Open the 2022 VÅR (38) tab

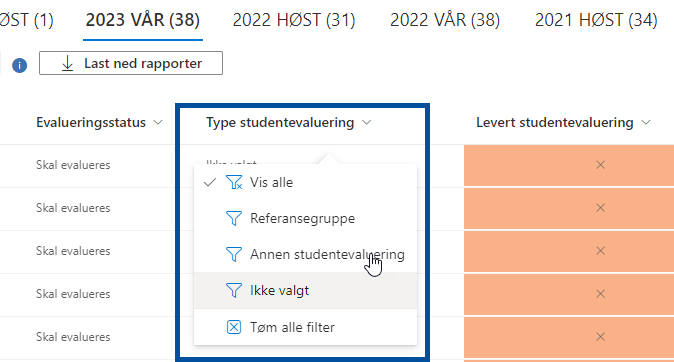coord(445,20)
